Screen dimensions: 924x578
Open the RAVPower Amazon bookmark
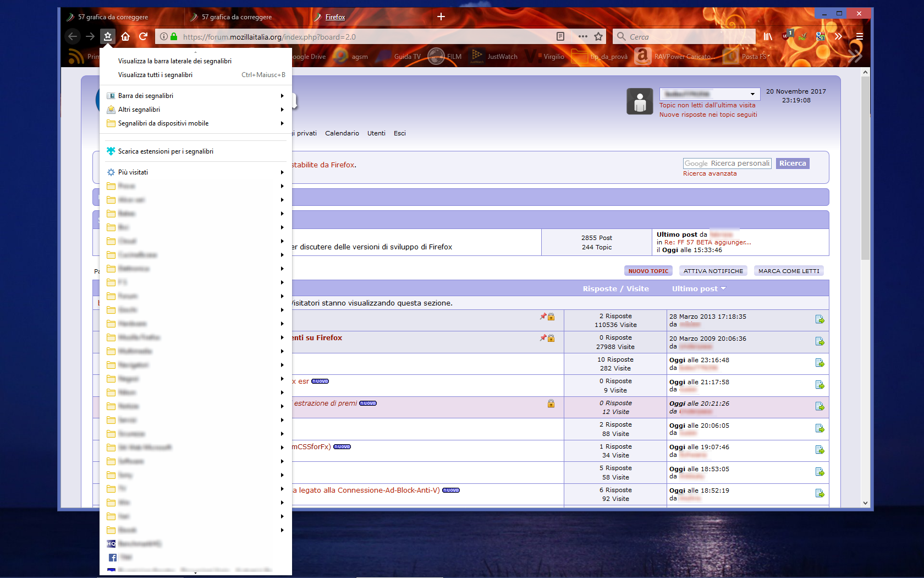click(674, 56)
